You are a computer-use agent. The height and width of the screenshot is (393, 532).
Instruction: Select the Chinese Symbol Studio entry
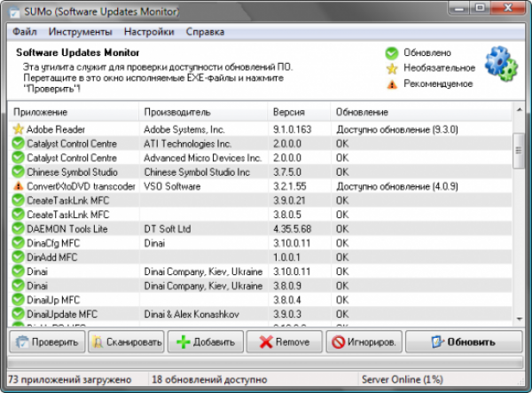pos(72,172)
